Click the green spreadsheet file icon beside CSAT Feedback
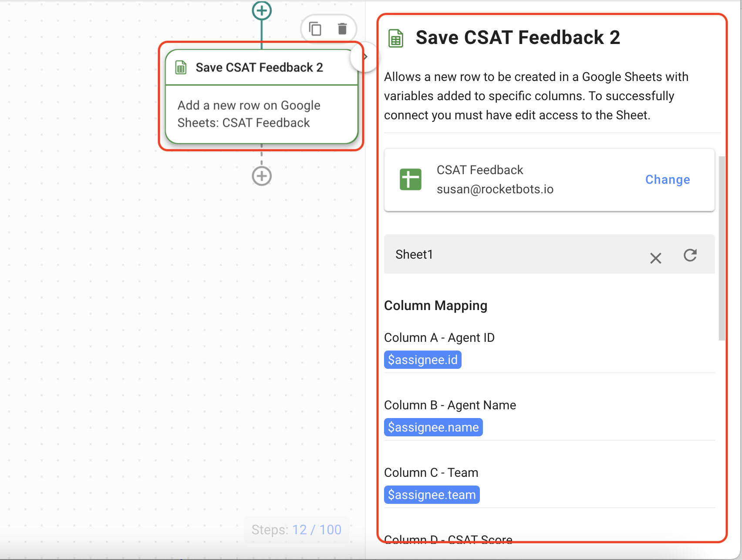The height and width of the screenshot is (560, 742). (x=410, y=179)
